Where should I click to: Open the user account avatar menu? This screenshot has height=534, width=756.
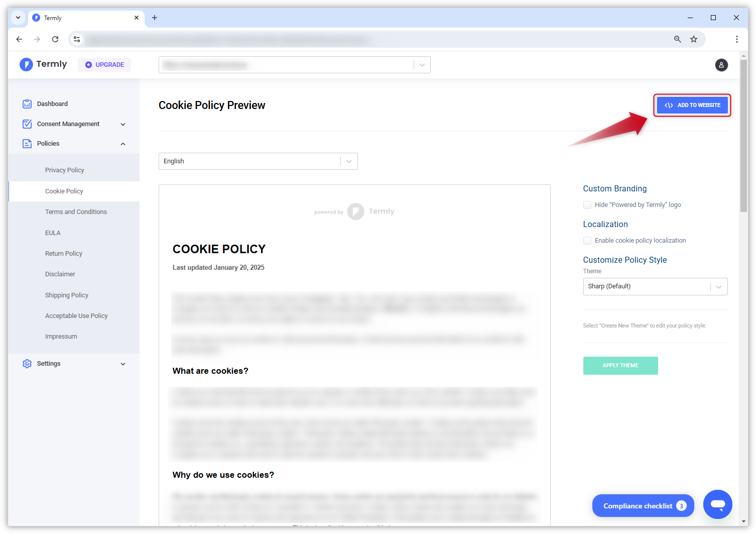[x=721, y=65]
